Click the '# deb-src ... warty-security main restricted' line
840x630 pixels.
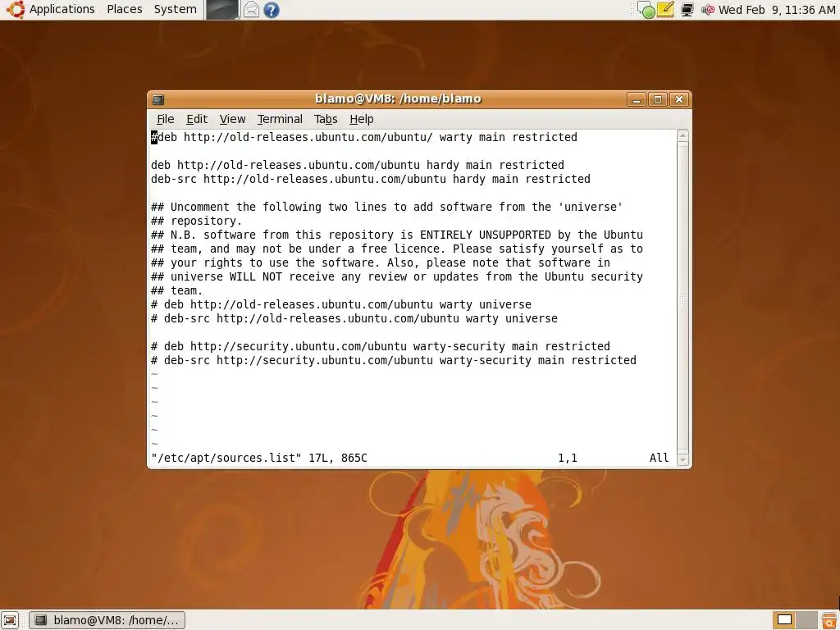[x=394, y=360]
